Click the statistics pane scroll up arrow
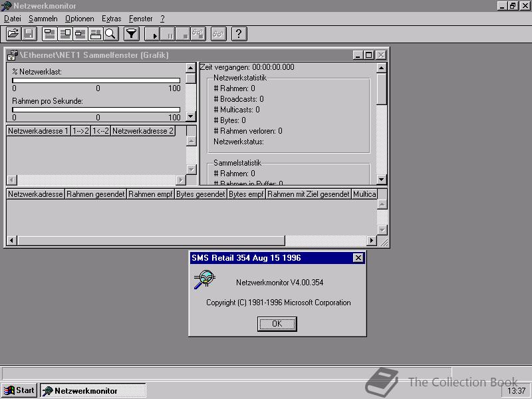 [382, 68]
